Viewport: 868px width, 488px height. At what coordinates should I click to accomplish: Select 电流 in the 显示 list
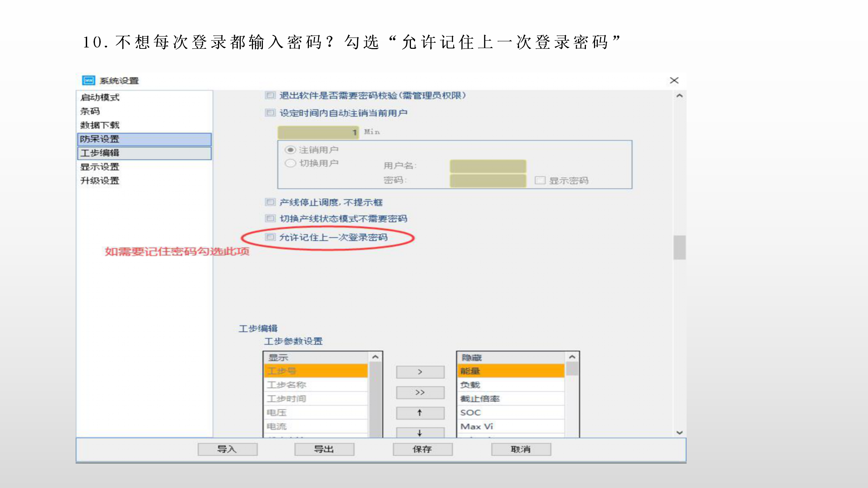click(x=316, y=426)
